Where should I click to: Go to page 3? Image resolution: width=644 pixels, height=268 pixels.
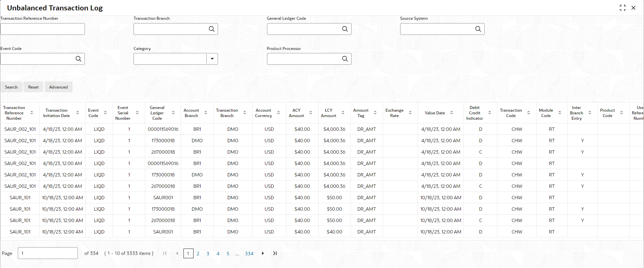coord(208,254)
